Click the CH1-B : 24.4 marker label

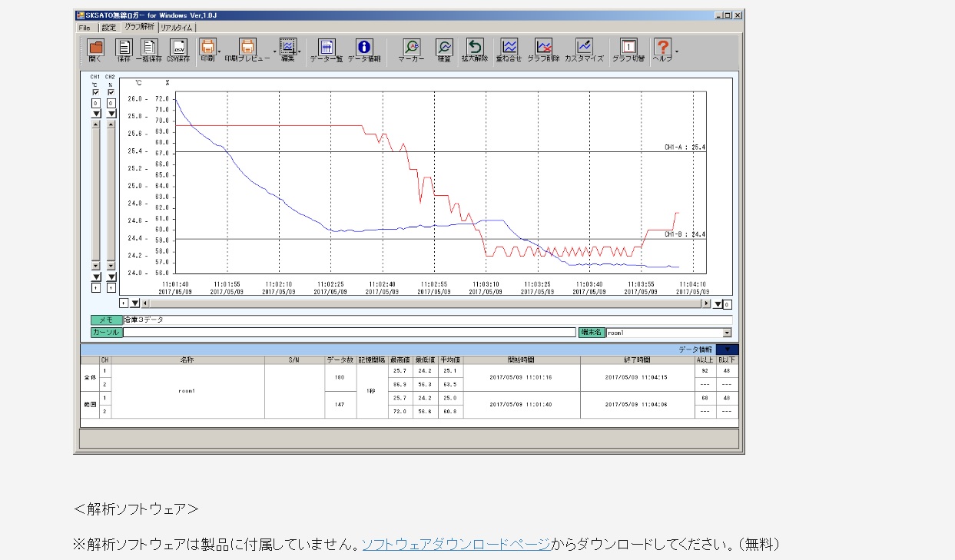685,234
